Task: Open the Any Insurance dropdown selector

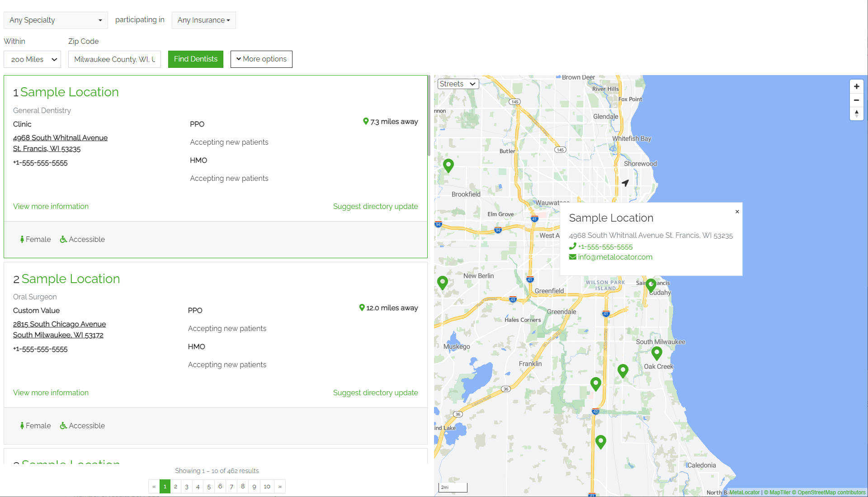Action: coord(203,20)
